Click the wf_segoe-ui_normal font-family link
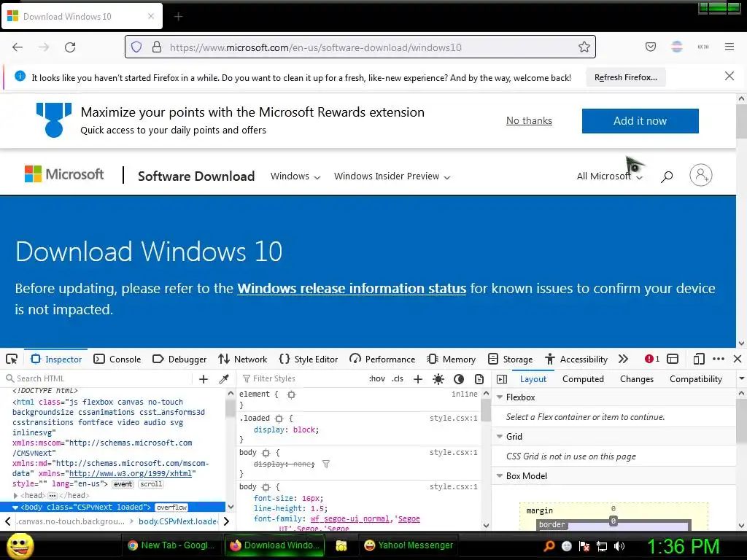The height and width of the screenshot is (560, 747). point(350,519)
